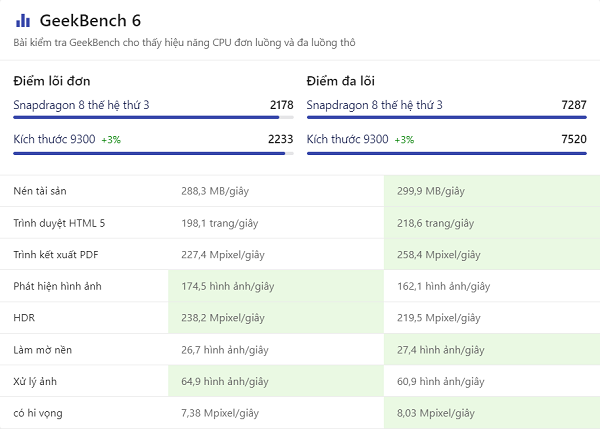Click the Trình kết xuất PDF row label
The width and height of the screenshot is (600, 429).
[56, 255]
